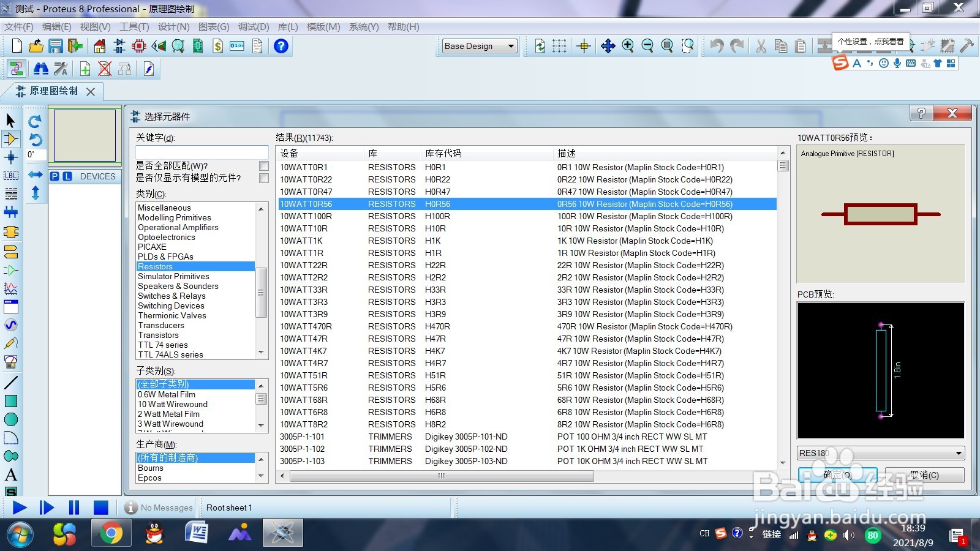Select 10 Watt Wirewound subcategory

[173, 404]
